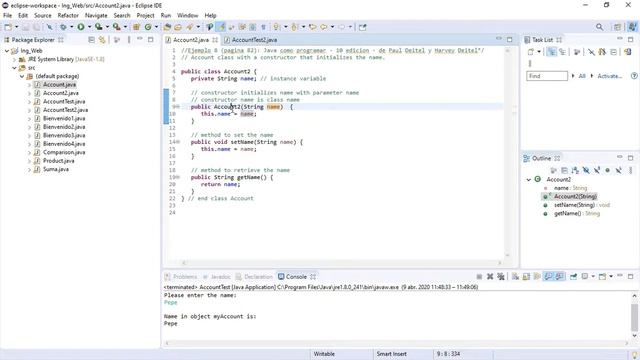Screen dimensions: 640x360
Task: Click Clear Console icon
Action: coord(516,277)
